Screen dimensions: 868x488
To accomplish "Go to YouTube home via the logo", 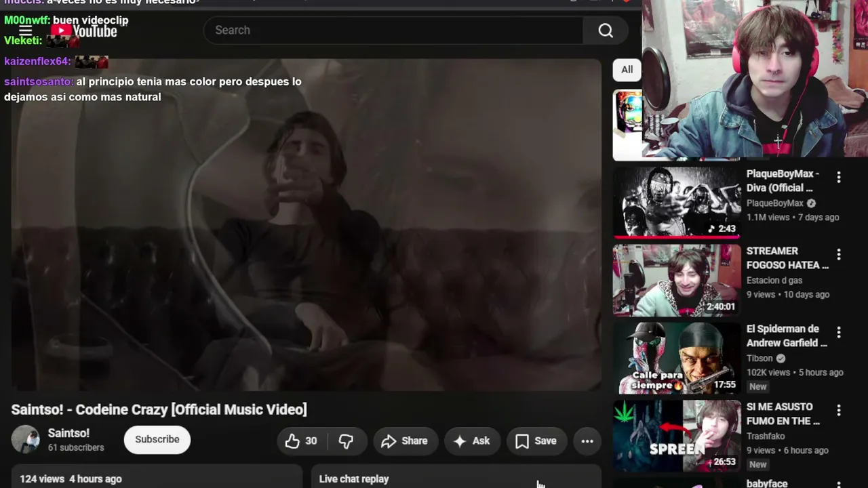I will (84, 30).
